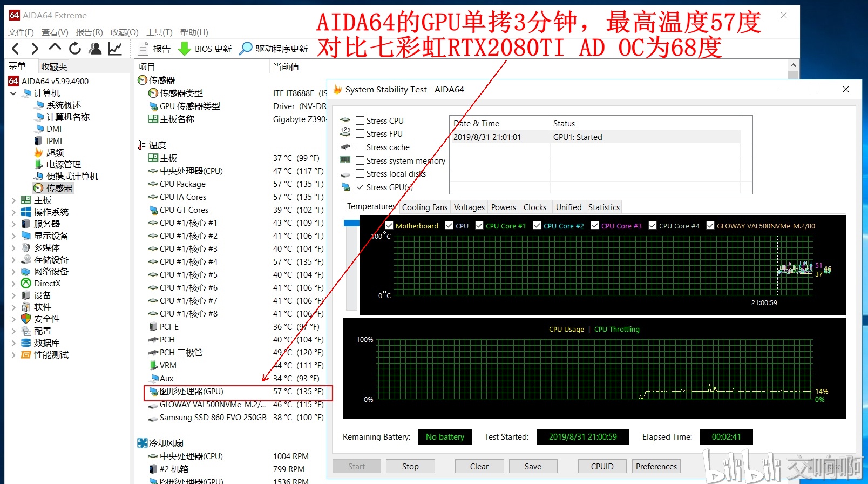
Task: Click the 多媒体 multimedia icon in tree
Action: 25,247
